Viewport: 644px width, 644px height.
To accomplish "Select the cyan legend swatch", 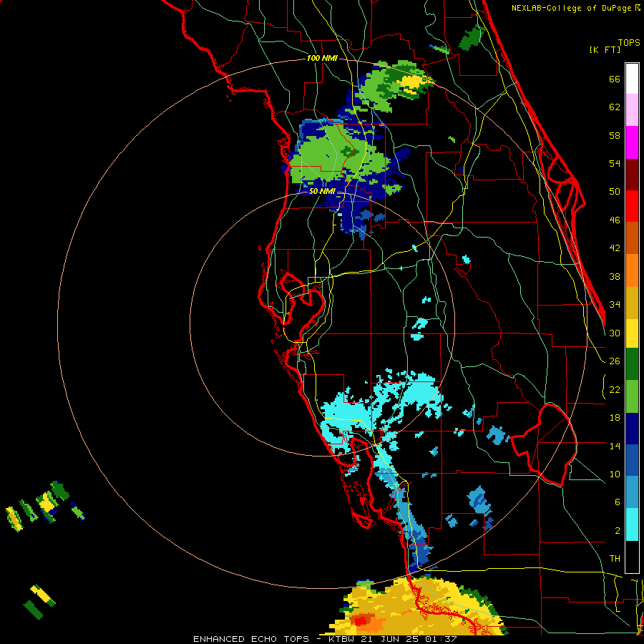I will pyautogui.click(x=632, y=525).
